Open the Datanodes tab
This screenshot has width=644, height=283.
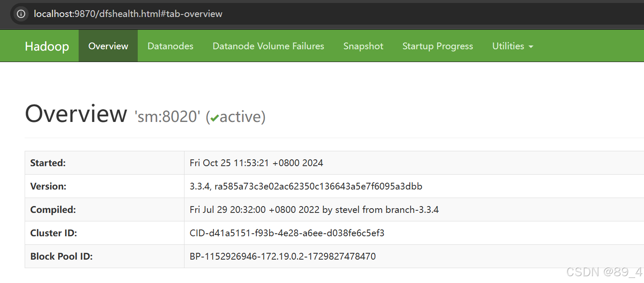170,46
